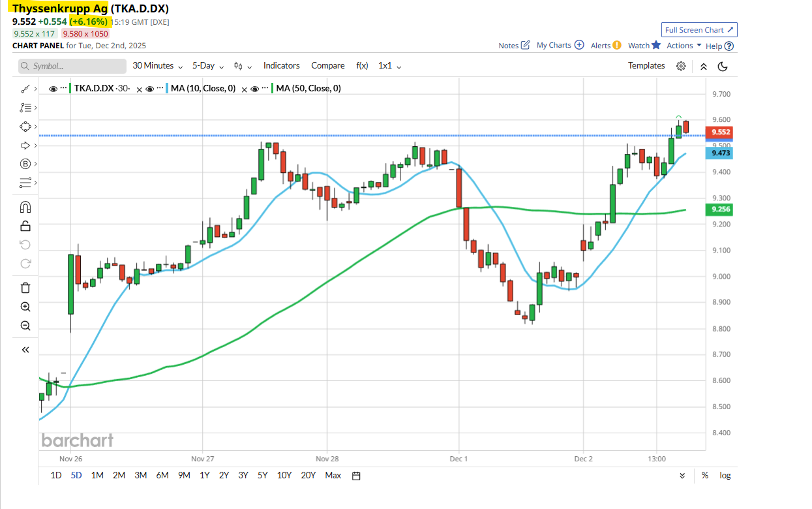The image size is (812, 509).
Task: Toggle the log scale option
Action: [725, 476]
